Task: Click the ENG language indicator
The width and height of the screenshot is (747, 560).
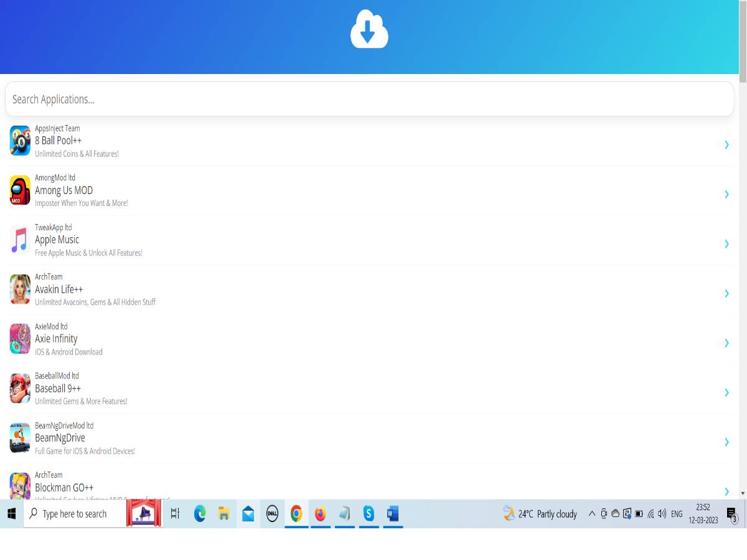Action: [677, 514]
